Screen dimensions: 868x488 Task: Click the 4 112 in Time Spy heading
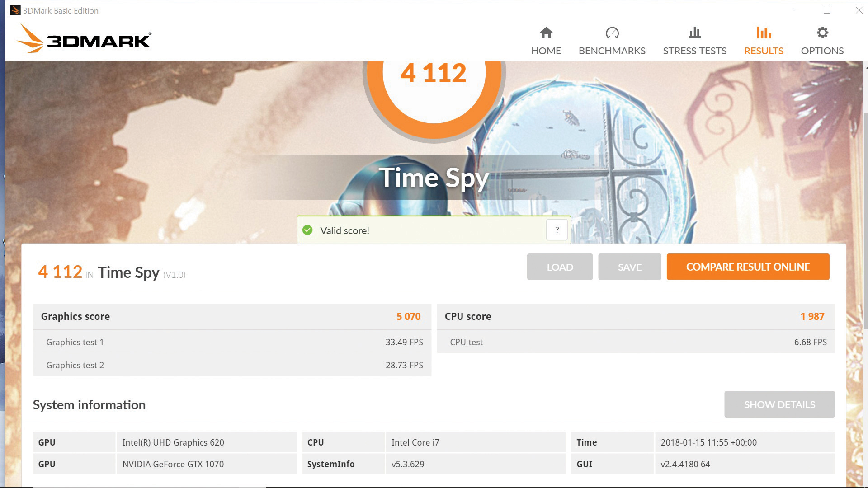[112, 272]
